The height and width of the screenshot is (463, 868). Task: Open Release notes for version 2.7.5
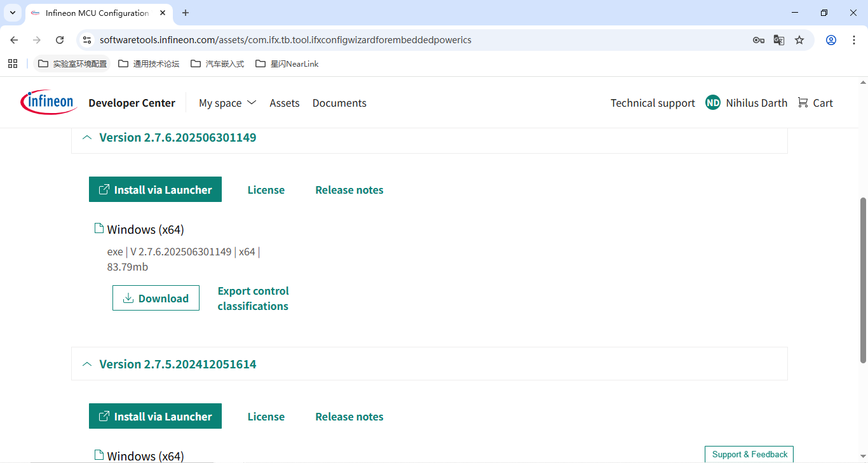[x=349, y=417]
